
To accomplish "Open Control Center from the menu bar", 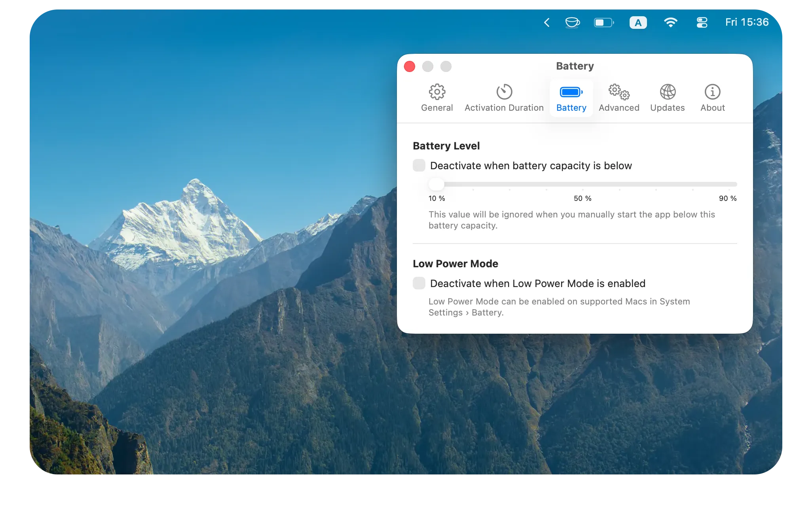I will pyautogui.click(x=702, y=23).
